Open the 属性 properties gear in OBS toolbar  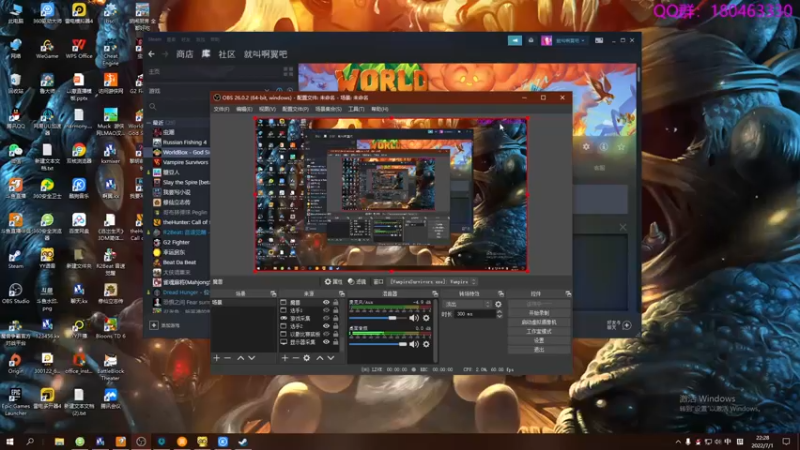click(x=333, y=282)
